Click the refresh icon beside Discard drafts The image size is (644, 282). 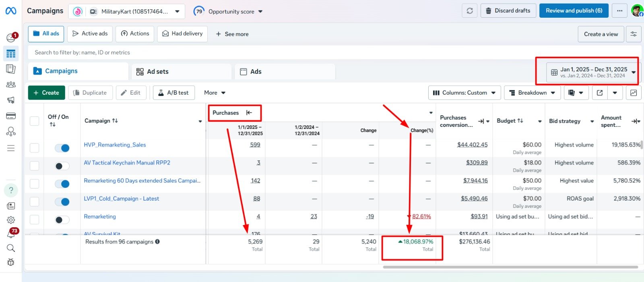(469, 11)
